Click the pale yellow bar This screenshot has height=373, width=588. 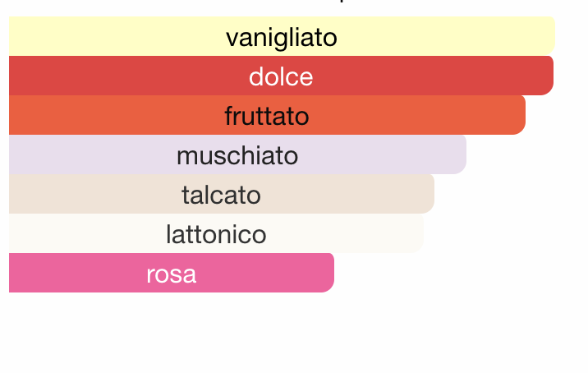(x=282, y=36)
